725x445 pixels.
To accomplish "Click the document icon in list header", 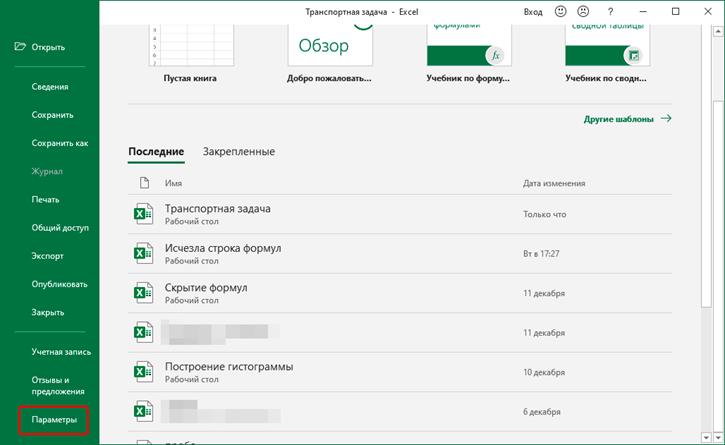I will point(144,183).
